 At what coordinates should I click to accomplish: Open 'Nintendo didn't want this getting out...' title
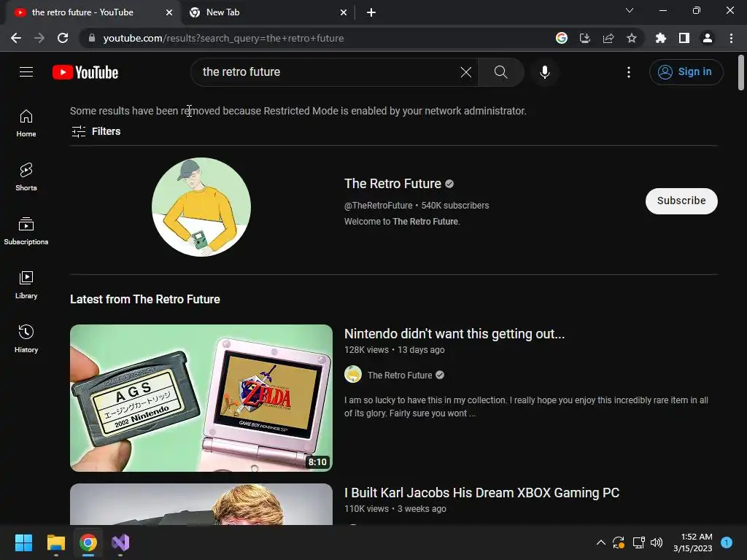coord(454,334)
